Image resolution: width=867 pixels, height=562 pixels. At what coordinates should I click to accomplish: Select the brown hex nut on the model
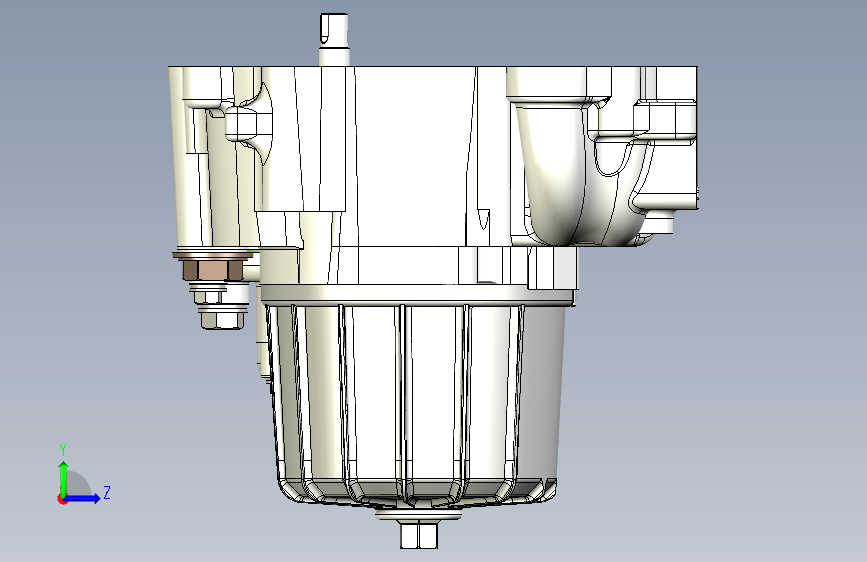point(213,270)
